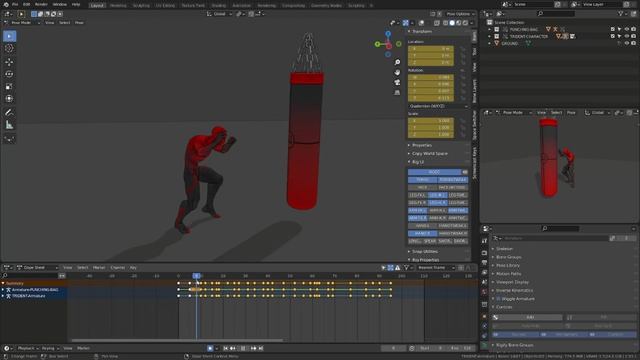The image size is (640, 360).
Task: Jump to previous keyframe
Action: click(x=233, y=348)
